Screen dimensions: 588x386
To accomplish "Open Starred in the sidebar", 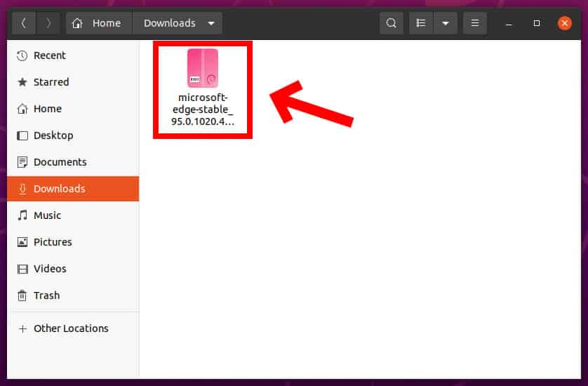I will pyautogui.click(x=73, y=82).
